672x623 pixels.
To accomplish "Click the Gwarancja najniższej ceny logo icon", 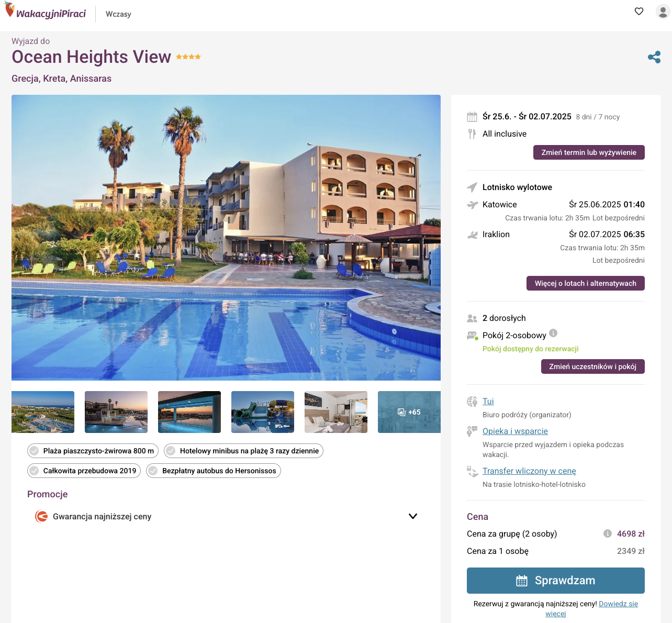I will click(x=41, y=517).
